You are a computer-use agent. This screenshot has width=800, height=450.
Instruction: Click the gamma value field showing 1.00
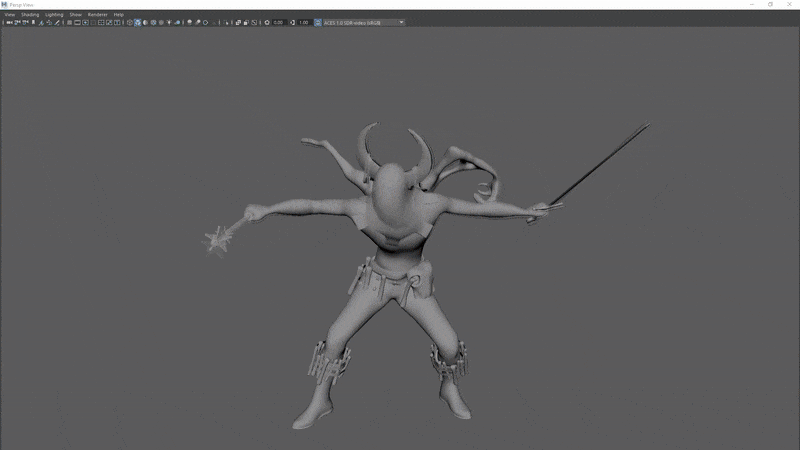(304, 22)
